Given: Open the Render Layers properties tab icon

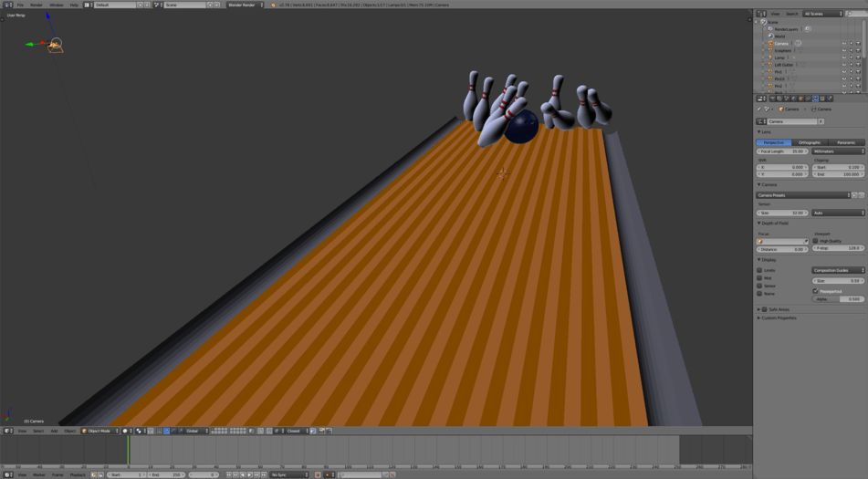Looking at the screenshot, I should click(779, 99).
